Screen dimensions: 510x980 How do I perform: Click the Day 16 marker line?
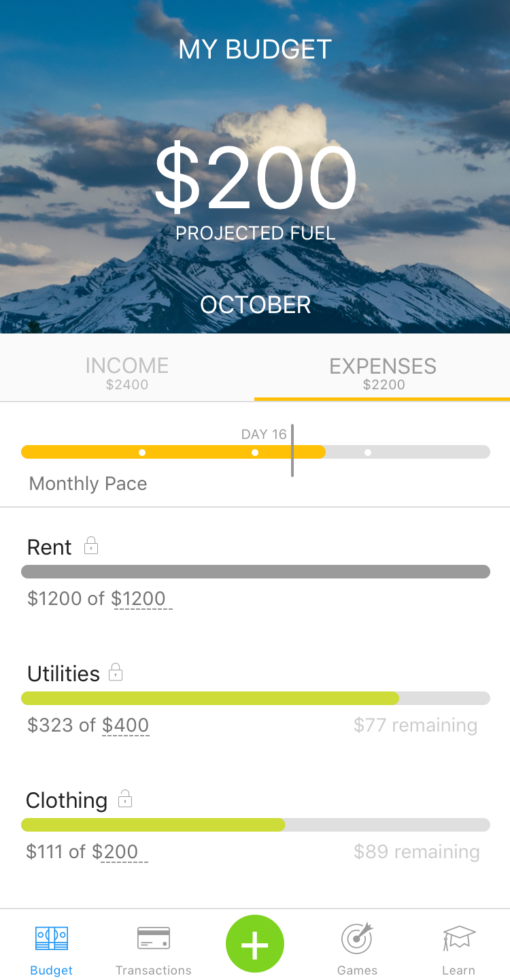point(292,451)
